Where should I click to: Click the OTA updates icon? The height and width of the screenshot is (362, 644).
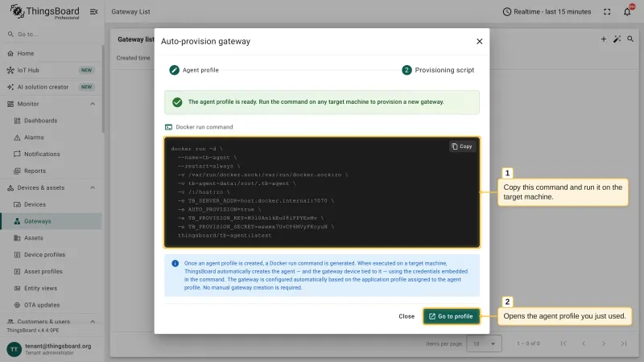(17, 305)
